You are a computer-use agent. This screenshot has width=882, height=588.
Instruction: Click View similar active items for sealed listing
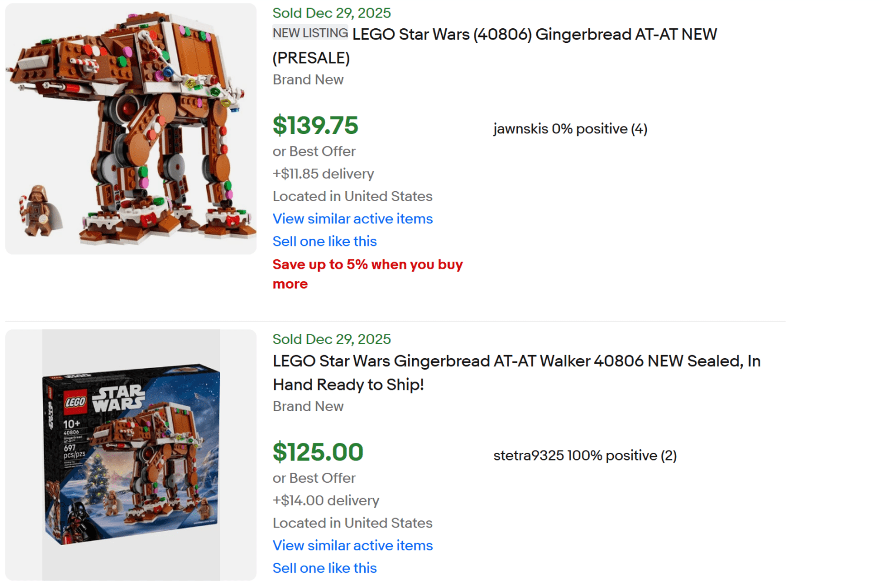click(x=352, y=546)
